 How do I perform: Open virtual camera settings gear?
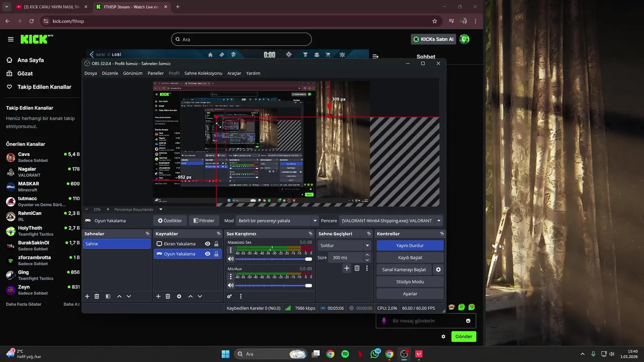(x=438, y=269)
